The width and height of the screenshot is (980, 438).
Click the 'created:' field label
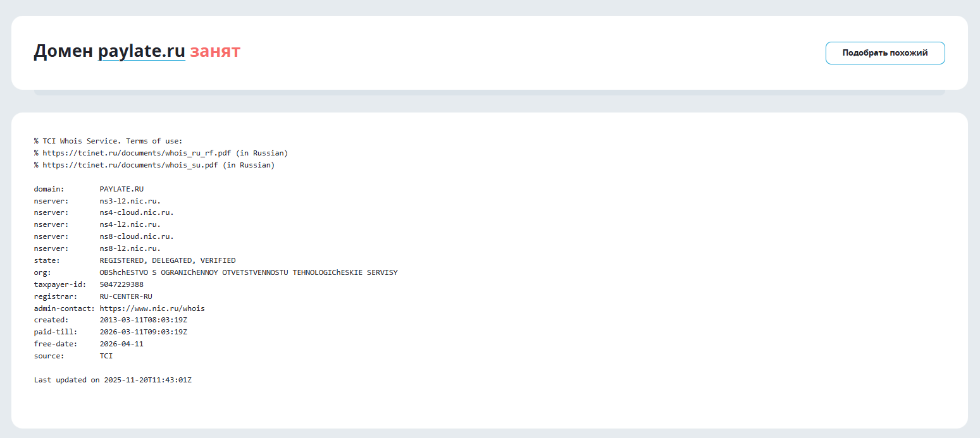tap(51, 320)
